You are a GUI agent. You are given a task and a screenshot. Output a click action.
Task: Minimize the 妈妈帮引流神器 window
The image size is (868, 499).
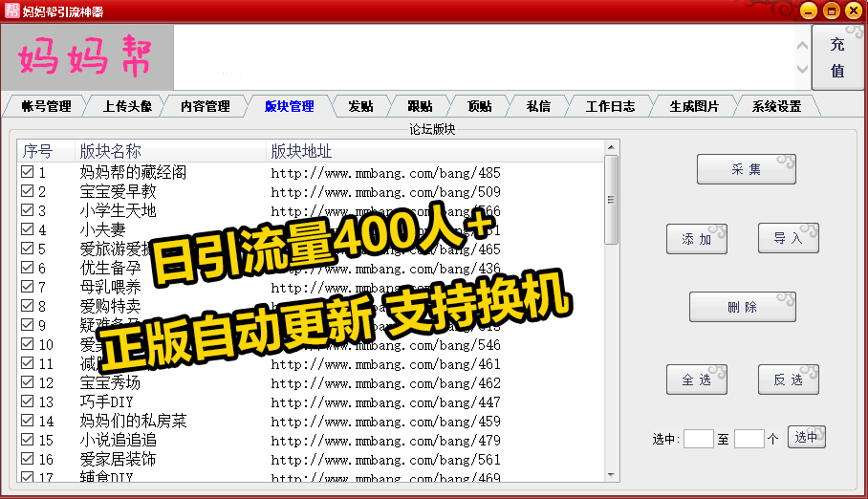click(x=809, y=11)
